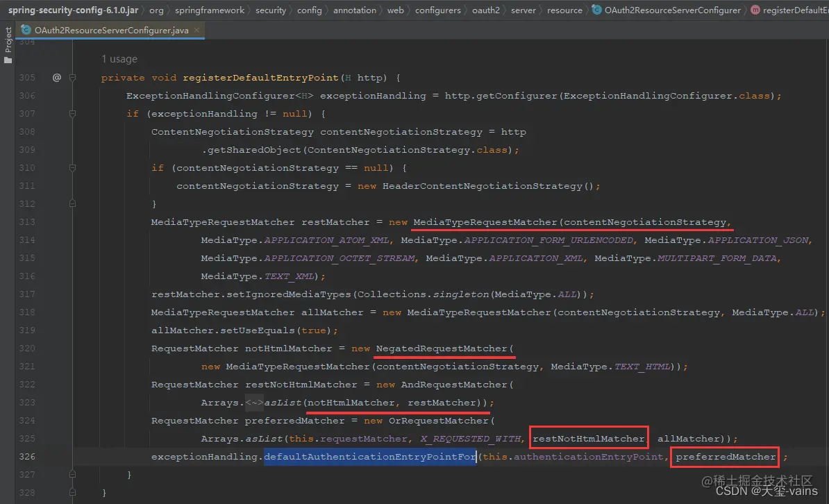Click APPLICATION_ATOM_XML constant on line 314
Screen dimensions: 829x504
point(326,240)
